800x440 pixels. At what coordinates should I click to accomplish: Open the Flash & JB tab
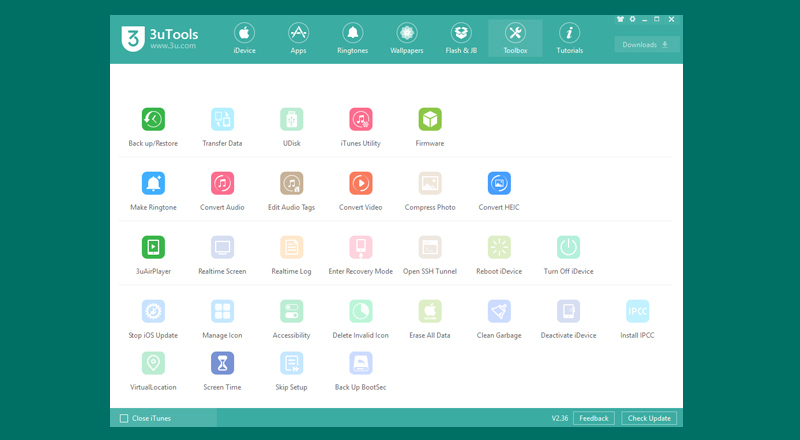[x=461, y=38]
